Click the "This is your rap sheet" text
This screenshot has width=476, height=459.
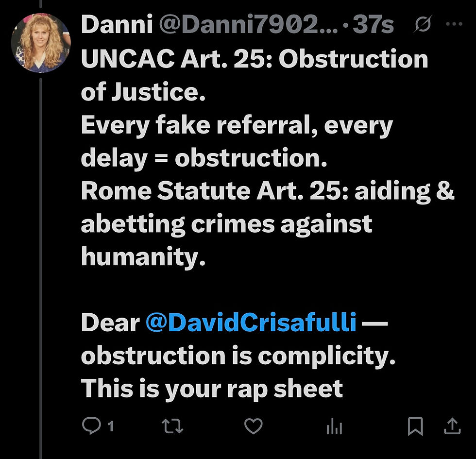212,389
